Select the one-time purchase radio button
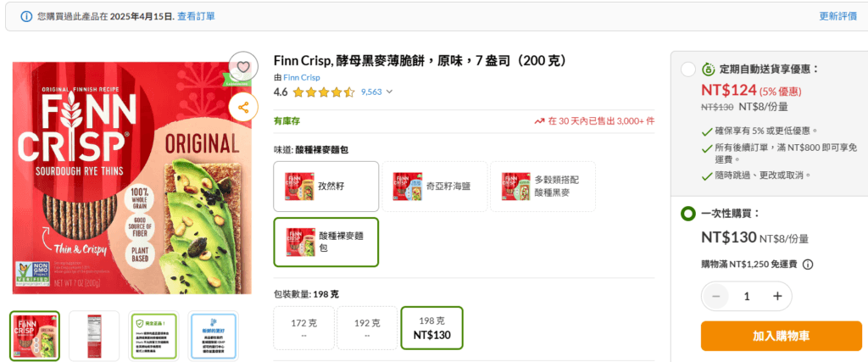868x362 pixels. 688,214
